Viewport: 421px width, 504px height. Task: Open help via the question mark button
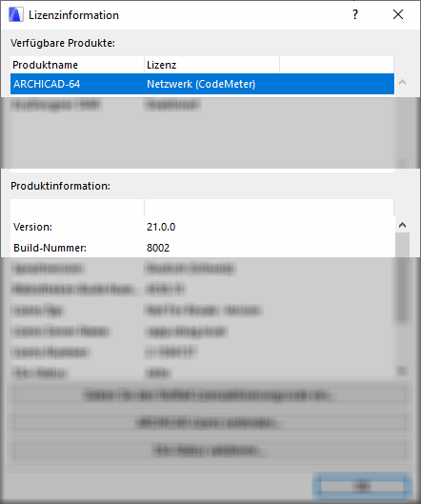click(355, 15)
